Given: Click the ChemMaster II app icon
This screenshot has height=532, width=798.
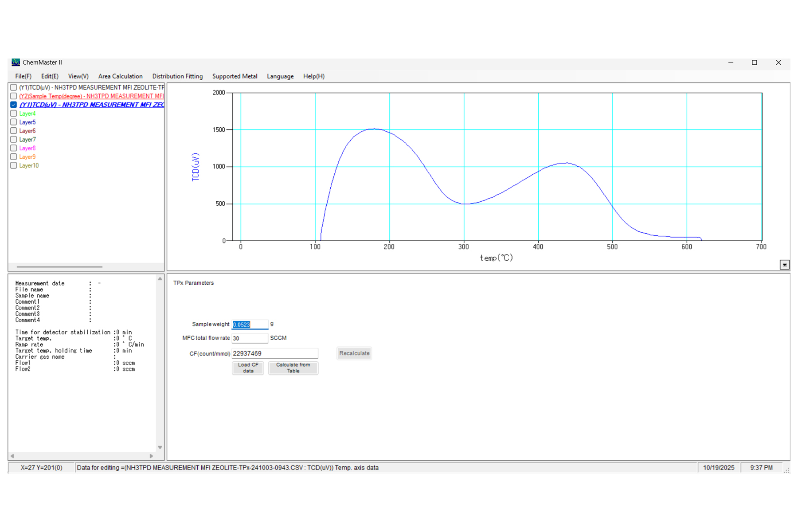Looking at the screenshot, I should pyautogui.click(x=16, y=63).
